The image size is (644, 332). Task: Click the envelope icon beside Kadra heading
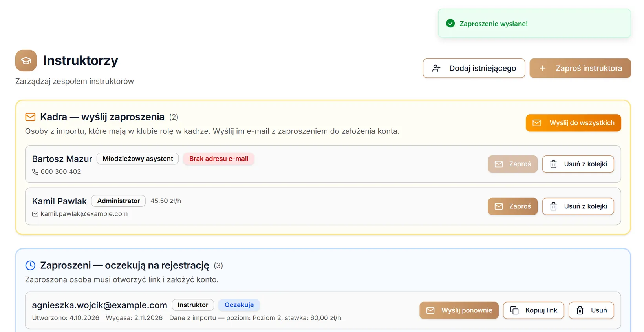coord(30,117)
